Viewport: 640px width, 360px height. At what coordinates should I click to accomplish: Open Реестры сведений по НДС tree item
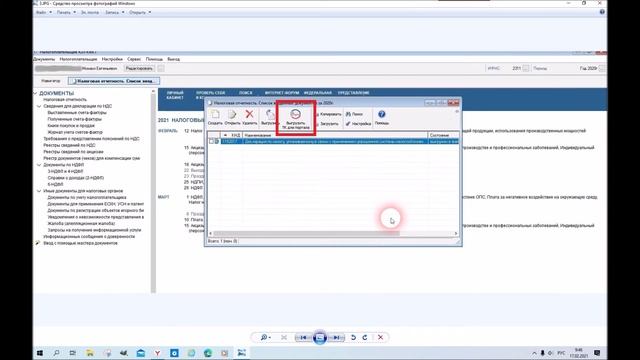click(x=69, y=145)
